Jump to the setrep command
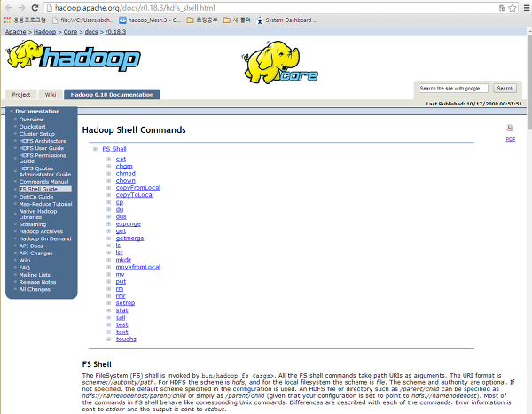The image size is (532, 414). [125, 303]
